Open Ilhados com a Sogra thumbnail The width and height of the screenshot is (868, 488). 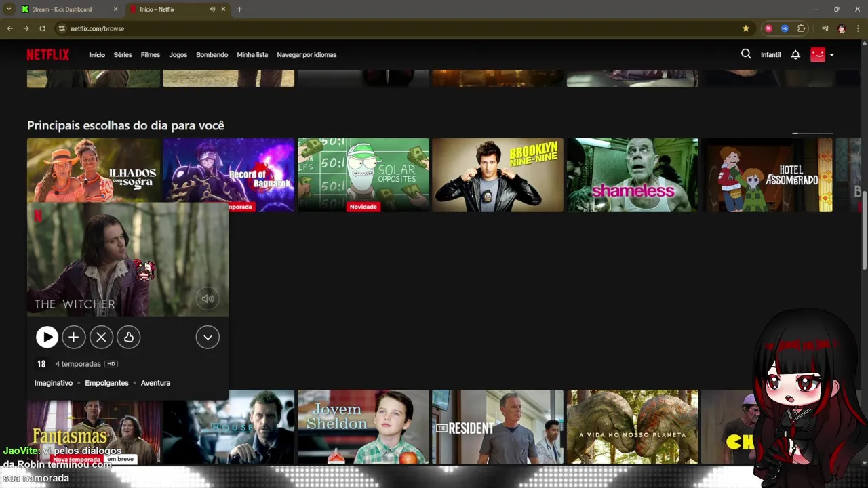click(94, 170)
